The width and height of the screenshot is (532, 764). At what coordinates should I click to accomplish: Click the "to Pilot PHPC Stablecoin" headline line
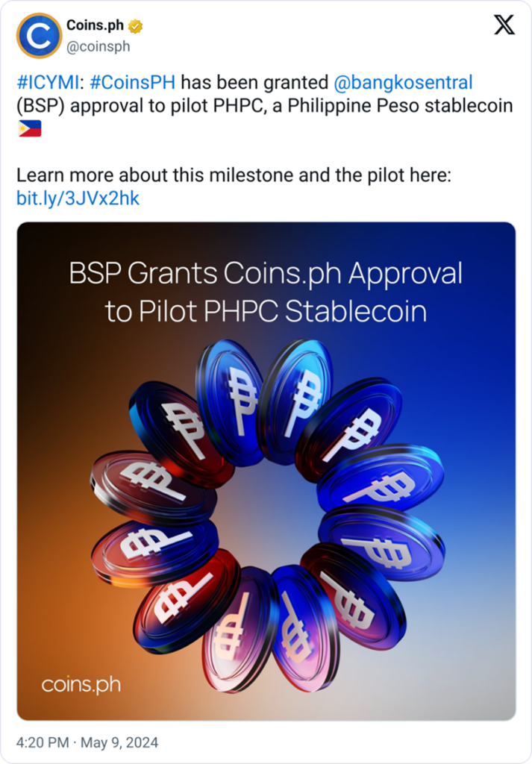pos(266,311)
